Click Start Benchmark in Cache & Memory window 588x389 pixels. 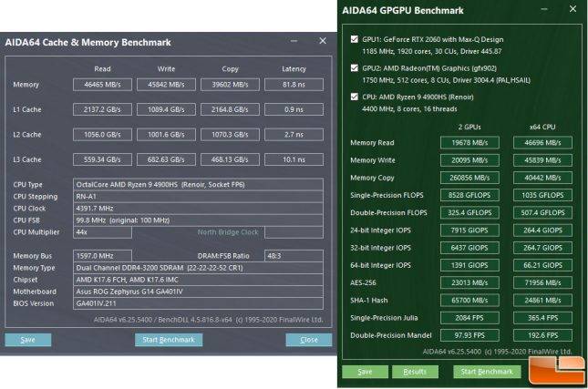coord(169,340)
